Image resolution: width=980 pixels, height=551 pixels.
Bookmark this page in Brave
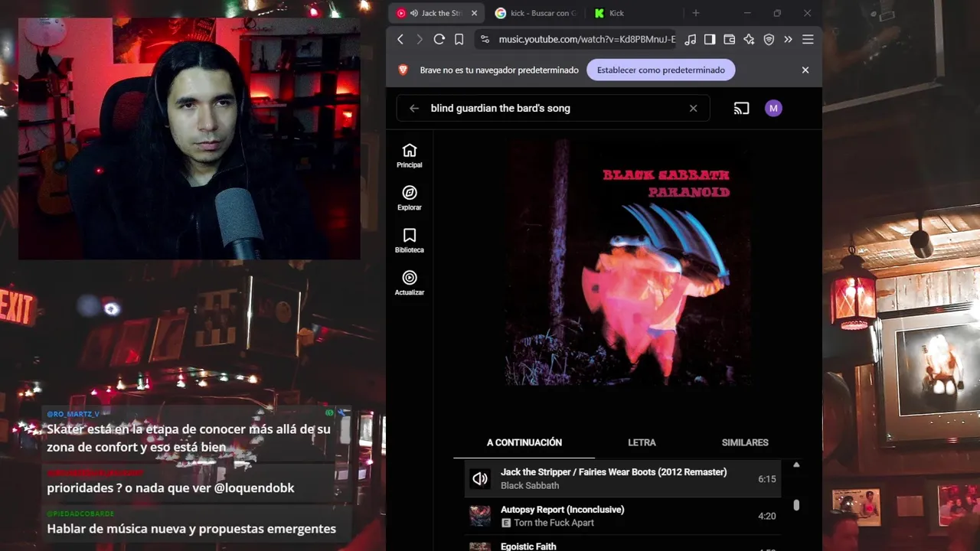click(459, 39)
